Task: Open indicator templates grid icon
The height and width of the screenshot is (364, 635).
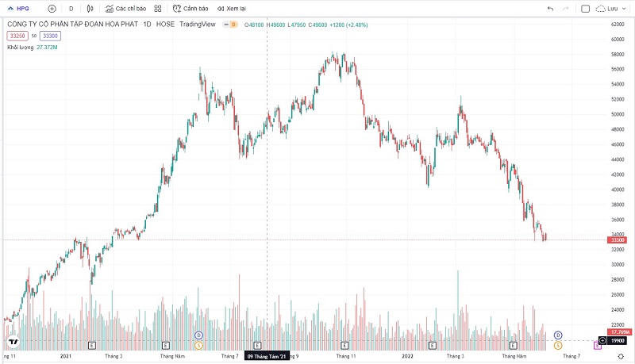Action: tap(157, 9)
